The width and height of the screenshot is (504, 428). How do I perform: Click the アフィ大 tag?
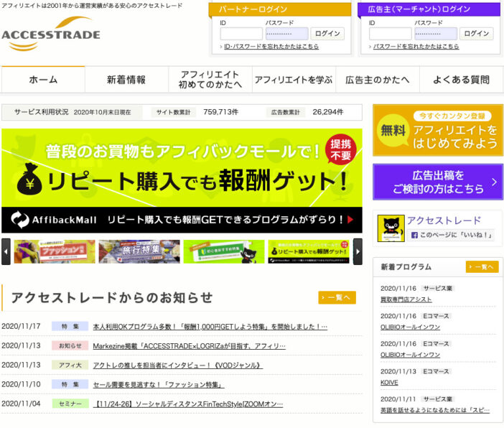[70, 365]
